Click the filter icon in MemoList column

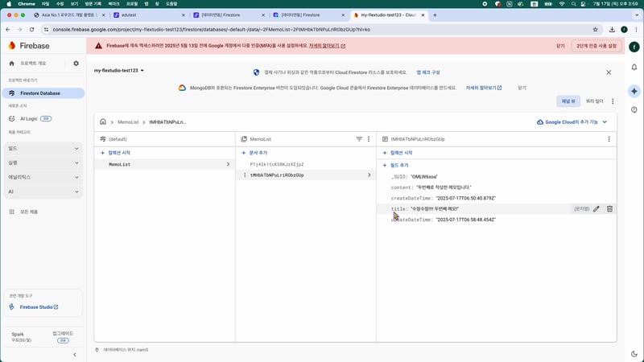359,139
